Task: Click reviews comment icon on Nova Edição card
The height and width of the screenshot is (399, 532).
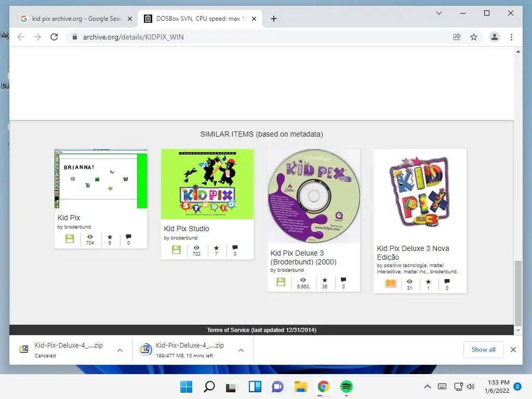Action: coord(447,281)
